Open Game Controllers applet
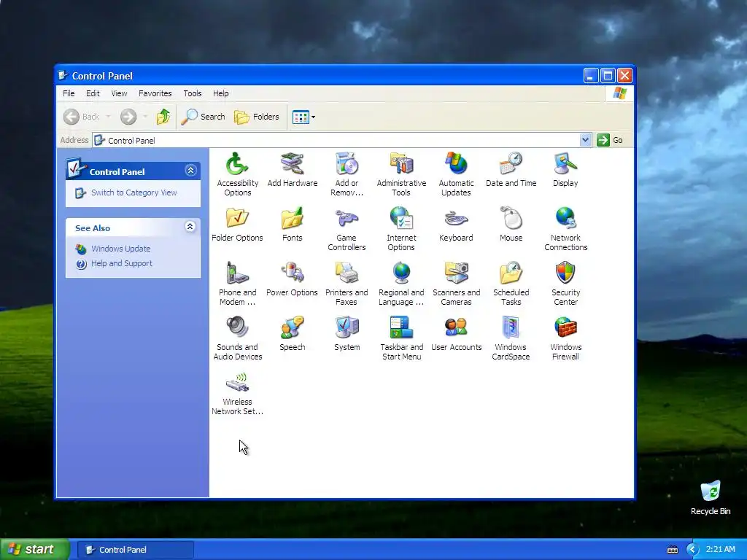 [x=347, y=229]
